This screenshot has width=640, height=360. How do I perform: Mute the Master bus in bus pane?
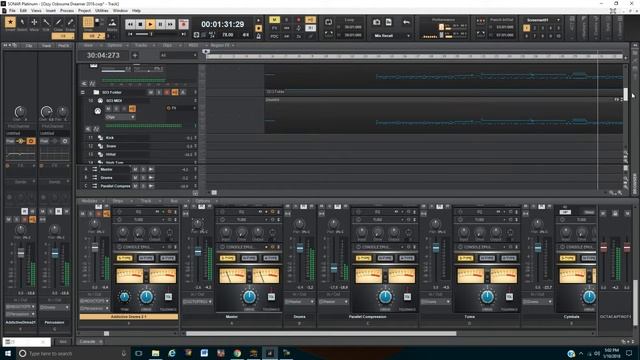(x=135, y=169)
